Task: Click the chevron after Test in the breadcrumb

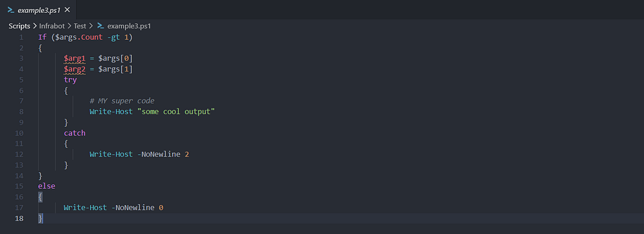Action: [x=91, y=26]
